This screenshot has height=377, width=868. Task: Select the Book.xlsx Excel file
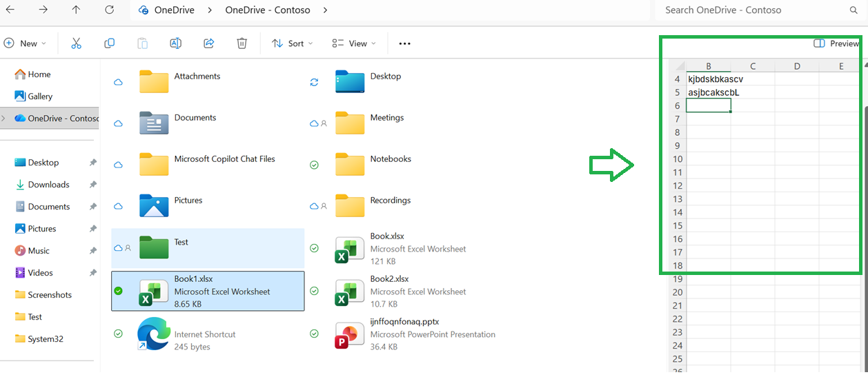(403, 249)
